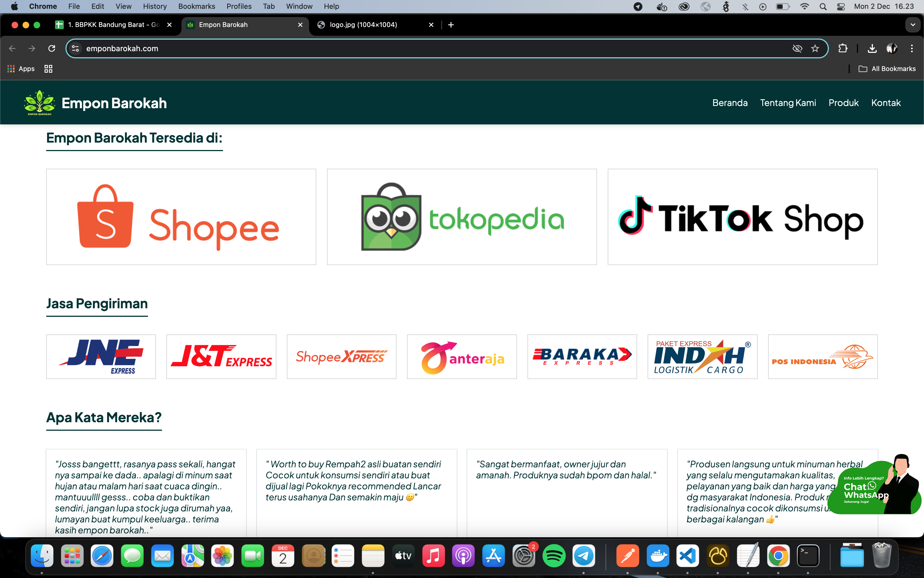This screenshot has width=924, height=578.
Task: Open Google Chrome from the dock
Action: pos(778,556)
